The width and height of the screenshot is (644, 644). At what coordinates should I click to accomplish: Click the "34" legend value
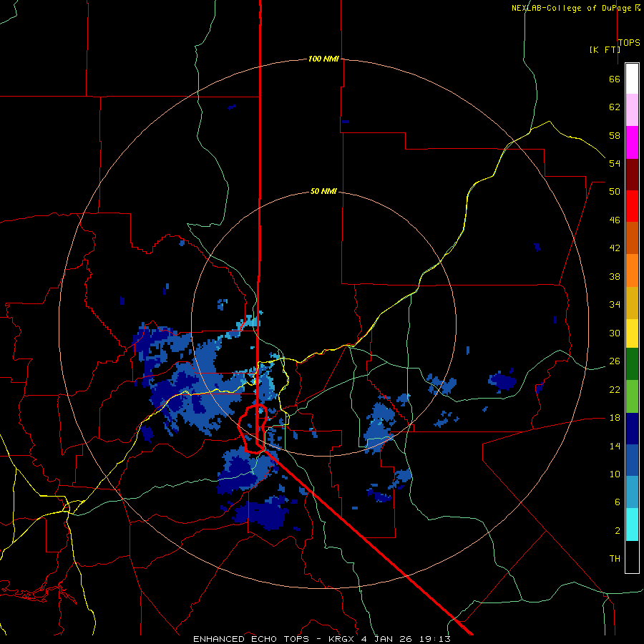pyautogui.click(x=615, y=305)
